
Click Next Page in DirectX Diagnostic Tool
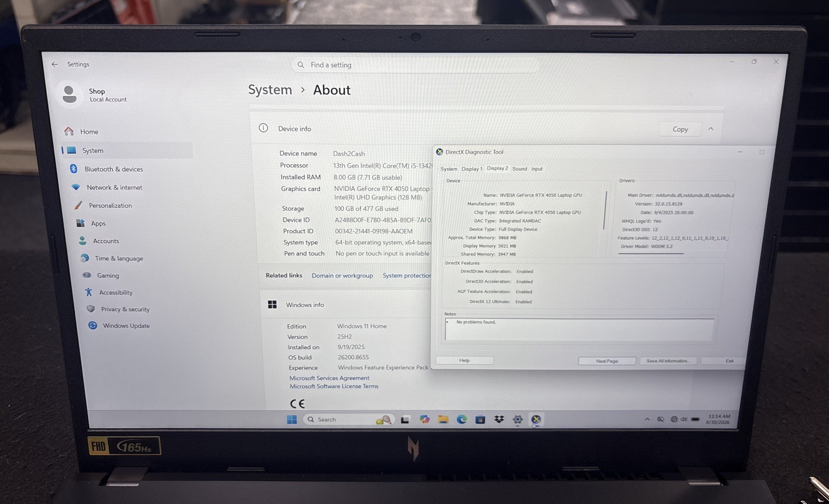(607, 361)
